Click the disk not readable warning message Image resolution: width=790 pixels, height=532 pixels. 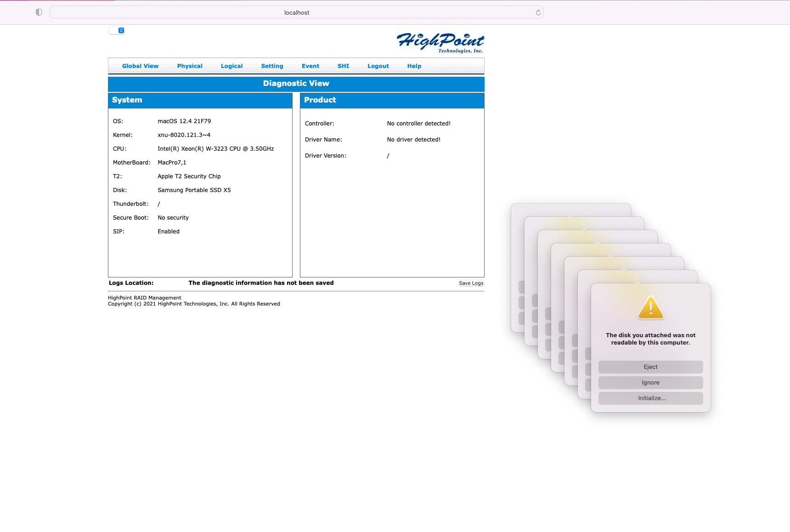[650, 339]
